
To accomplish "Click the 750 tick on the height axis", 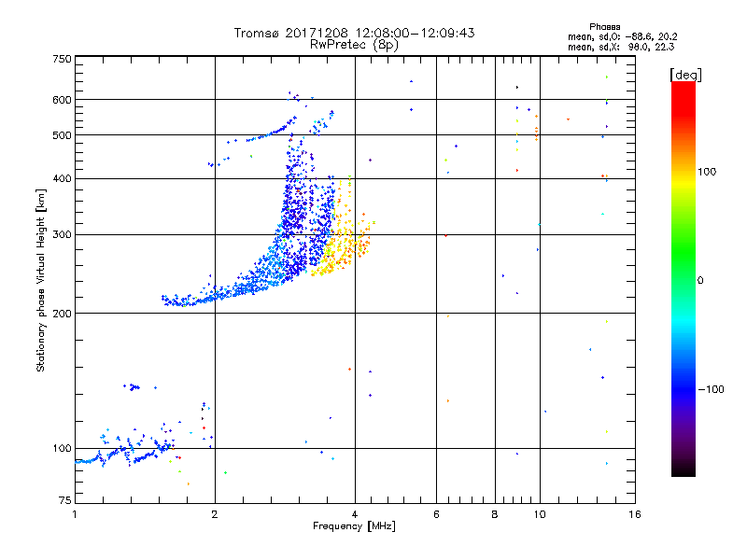I will point(62,59).
